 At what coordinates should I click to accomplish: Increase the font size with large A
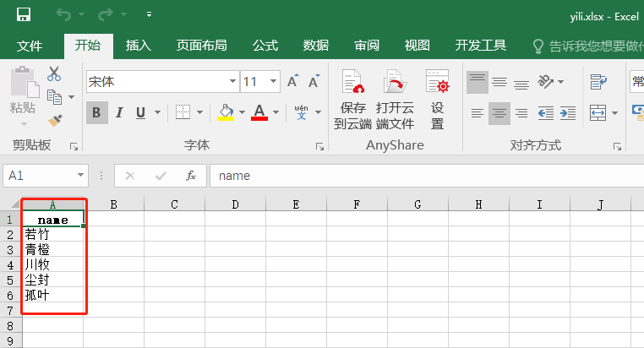pos(292,81)
